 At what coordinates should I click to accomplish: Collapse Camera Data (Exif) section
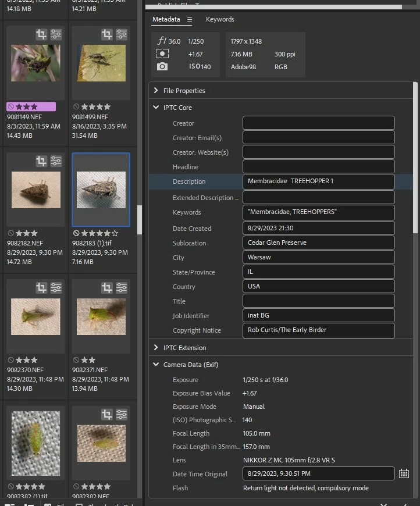(x=156, y=364)
